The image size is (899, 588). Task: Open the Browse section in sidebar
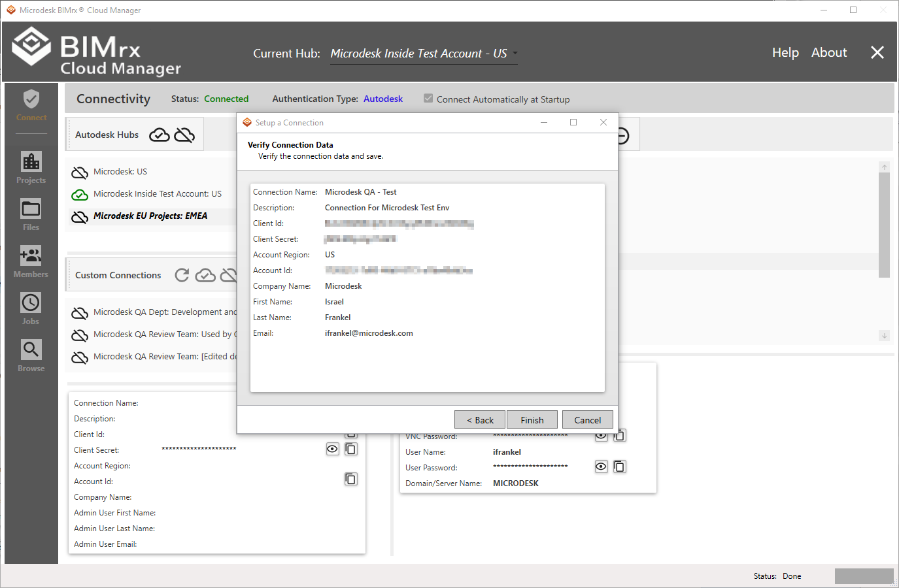coord(31,356)
